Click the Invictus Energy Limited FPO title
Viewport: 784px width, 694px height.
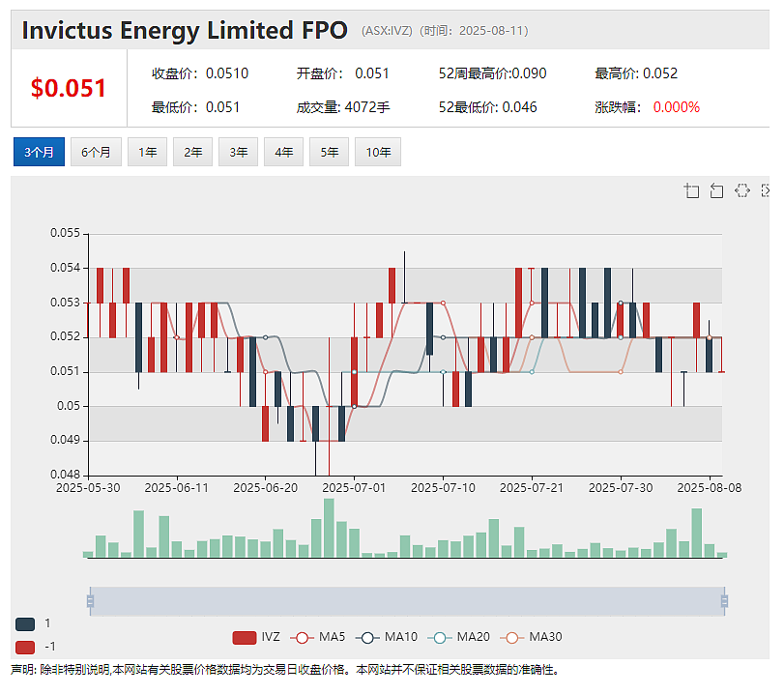tap(185, 30)
